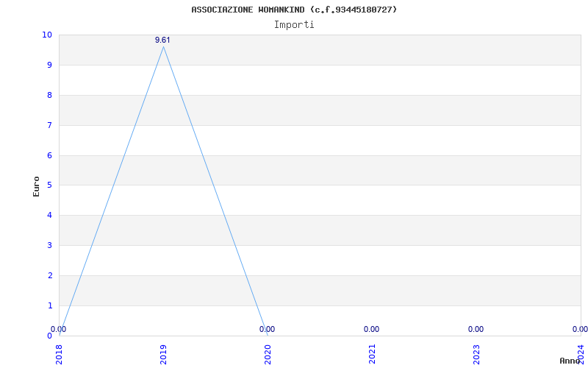This screenshot has width=588, height=368.
Task: Click the y-axis tick value 0
Action: pos(49,336)
